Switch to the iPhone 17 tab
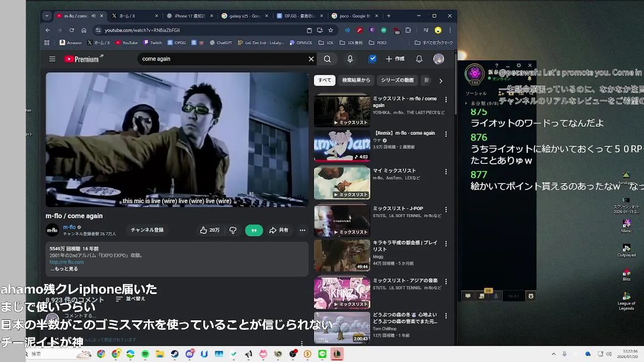Viewport: 644px width, 362px height. tap(190, 16)
